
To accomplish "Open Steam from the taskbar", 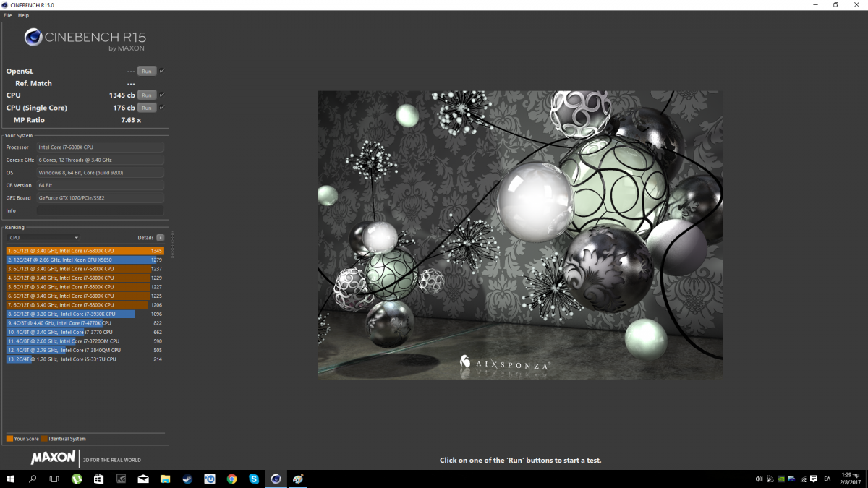I will 187,479.
